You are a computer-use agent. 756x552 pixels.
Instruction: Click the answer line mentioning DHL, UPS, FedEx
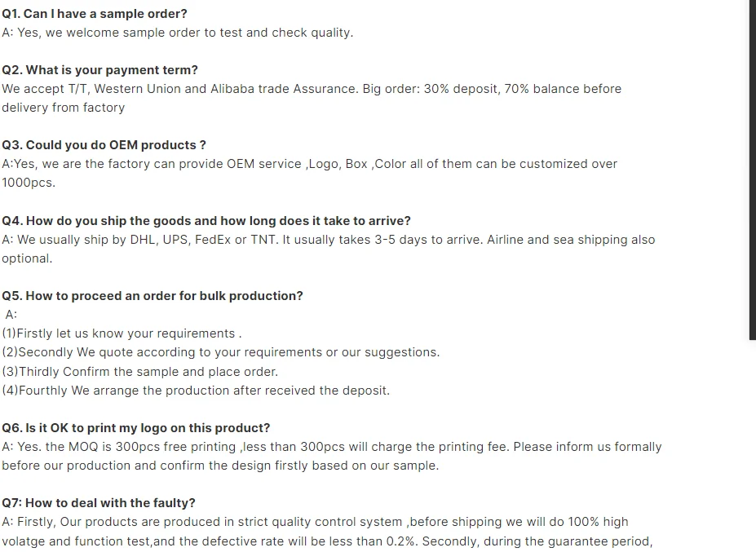point(328,240)
